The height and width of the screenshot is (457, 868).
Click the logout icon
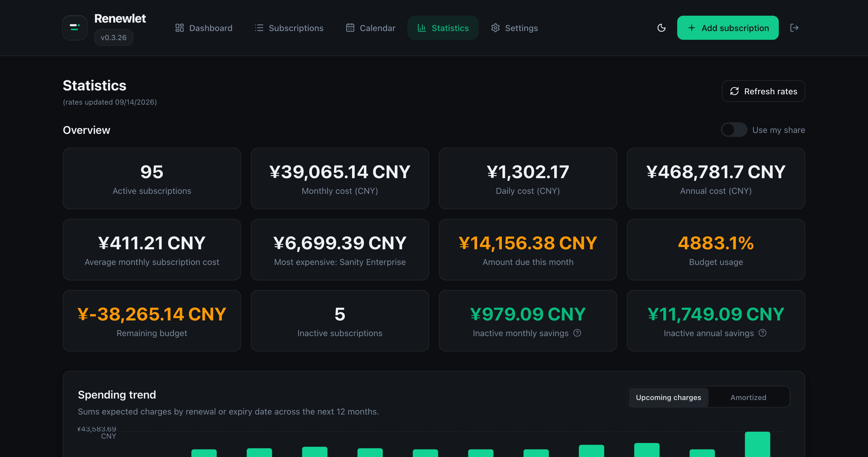point(794,28)
